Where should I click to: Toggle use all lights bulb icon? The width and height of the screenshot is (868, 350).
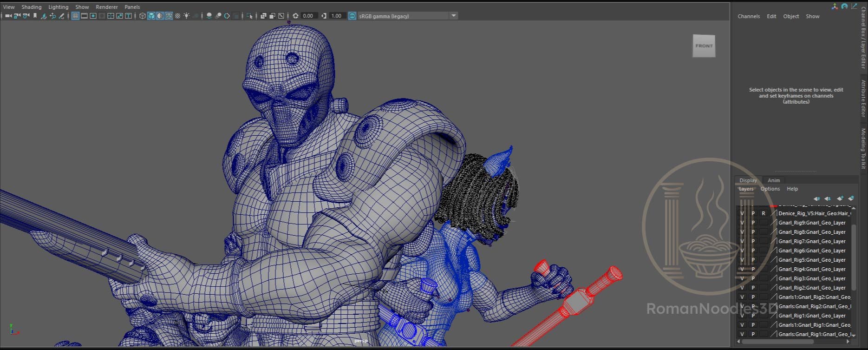click(x=186, y=16)
